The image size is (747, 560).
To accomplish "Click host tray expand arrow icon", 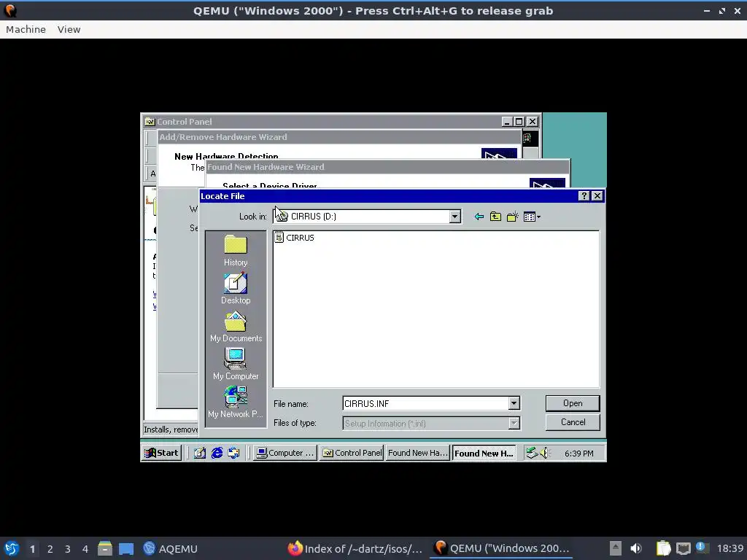I will tap(616, 548).
